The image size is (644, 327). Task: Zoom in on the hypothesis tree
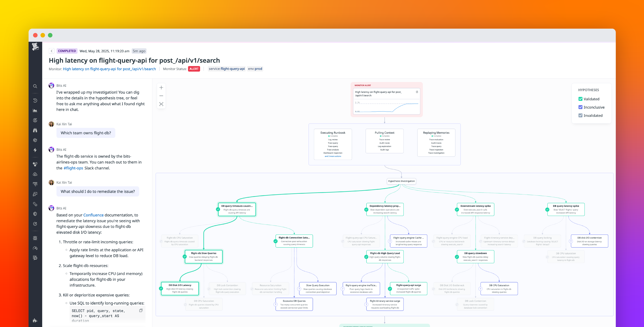161,87
